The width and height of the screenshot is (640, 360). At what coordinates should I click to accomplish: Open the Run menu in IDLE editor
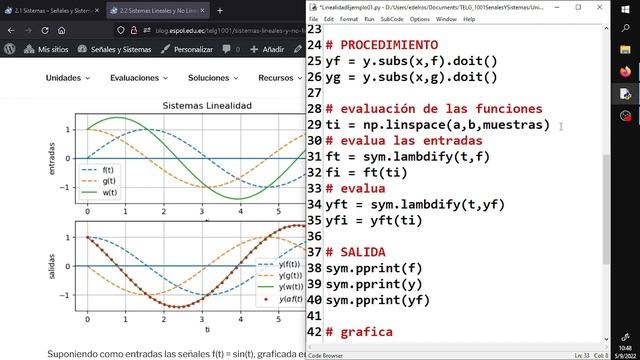(x=369, y=19)
